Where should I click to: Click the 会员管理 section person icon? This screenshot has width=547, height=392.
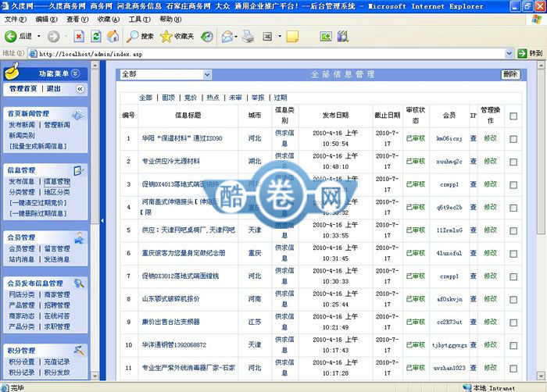click(x=79, y=237)
